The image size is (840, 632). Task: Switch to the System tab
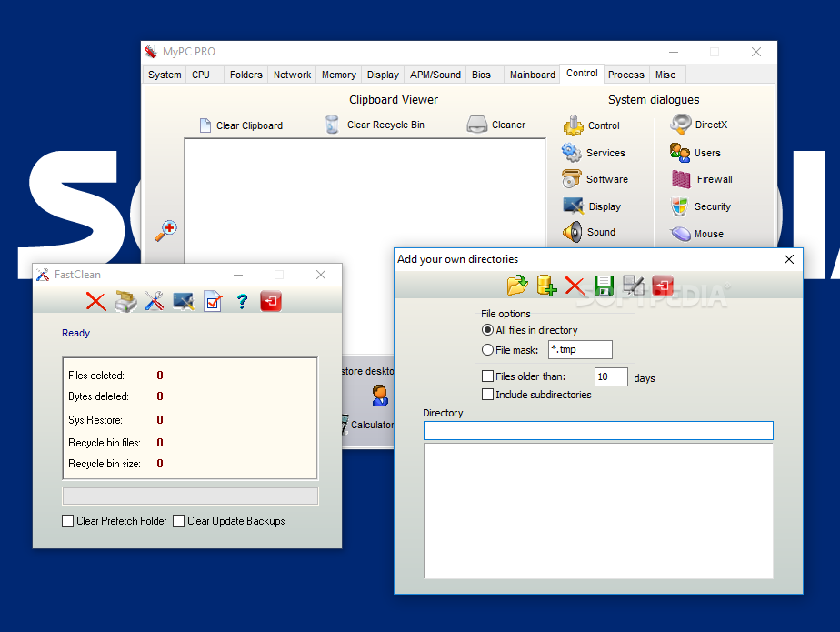165,75
